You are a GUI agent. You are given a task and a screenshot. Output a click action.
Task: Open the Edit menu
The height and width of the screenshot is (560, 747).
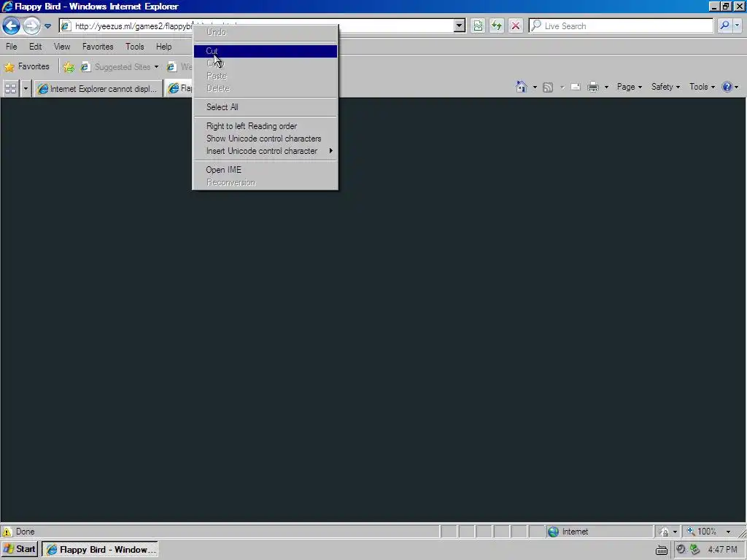pyautogui.click(x=35, y=47)
